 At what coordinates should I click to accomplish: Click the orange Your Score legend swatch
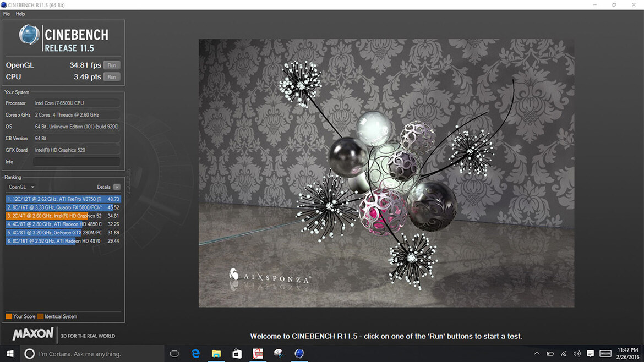[9, 316]
